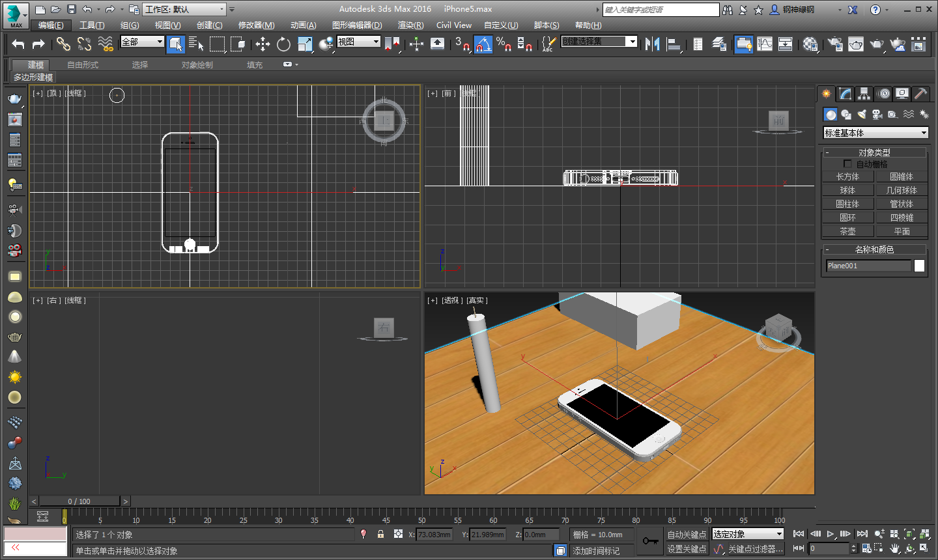Toggle the Angle Snap button

(483, 44)
